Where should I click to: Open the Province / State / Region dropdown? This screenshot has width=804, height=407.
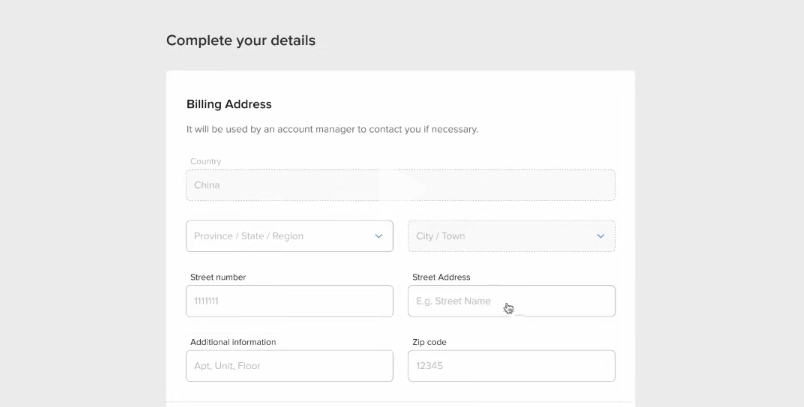pos(290,236)
